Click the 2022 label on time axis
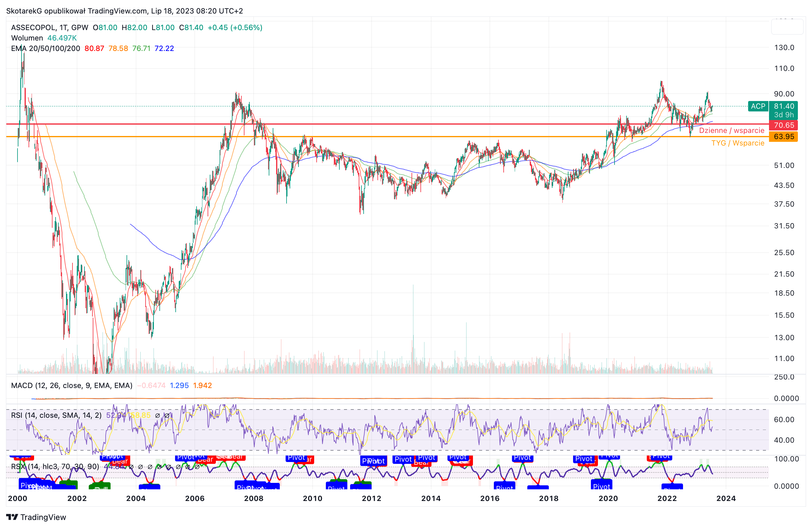Image resolution: width=812 pixels, height=528 pixels. (x=667, y=498)
